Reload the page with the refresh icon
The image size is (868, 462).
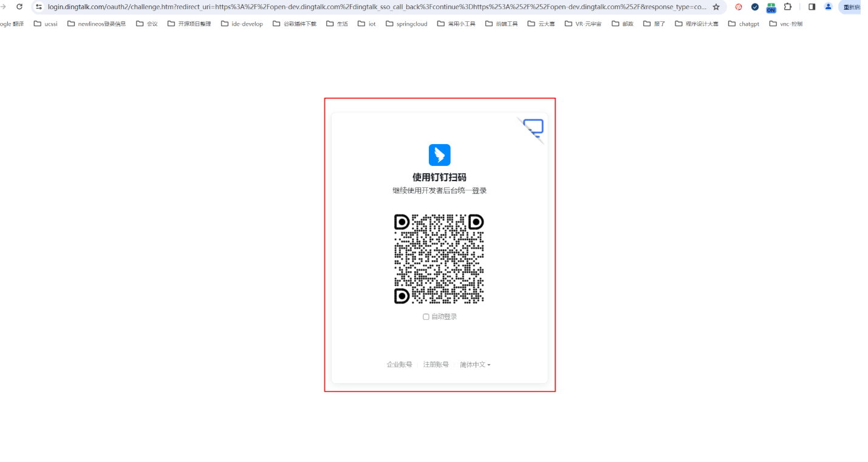tap(19, 7)
